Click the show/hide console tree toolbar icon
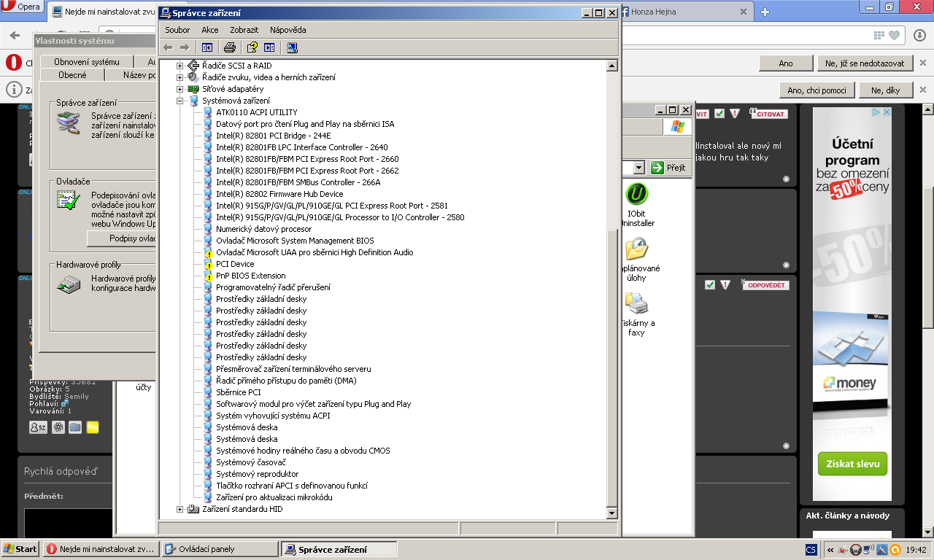This screenshot has height=560, width=934. [x=207, y=47]
